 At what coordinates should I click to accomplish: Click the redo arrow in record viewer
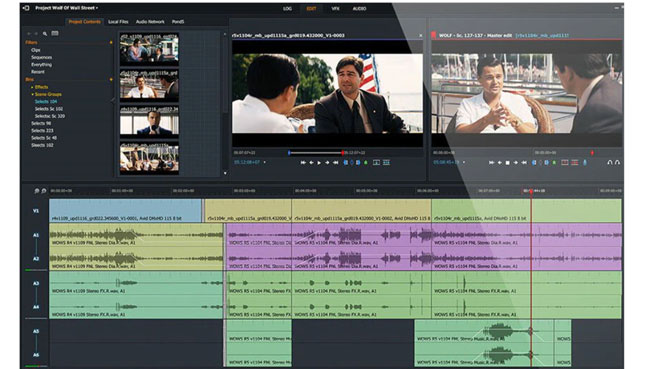click(x=617, y=163)
